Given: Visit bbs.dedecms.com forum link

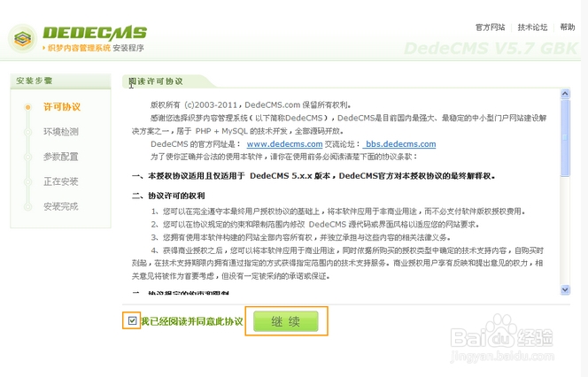Looking at the screenshot, I should 400,144.
